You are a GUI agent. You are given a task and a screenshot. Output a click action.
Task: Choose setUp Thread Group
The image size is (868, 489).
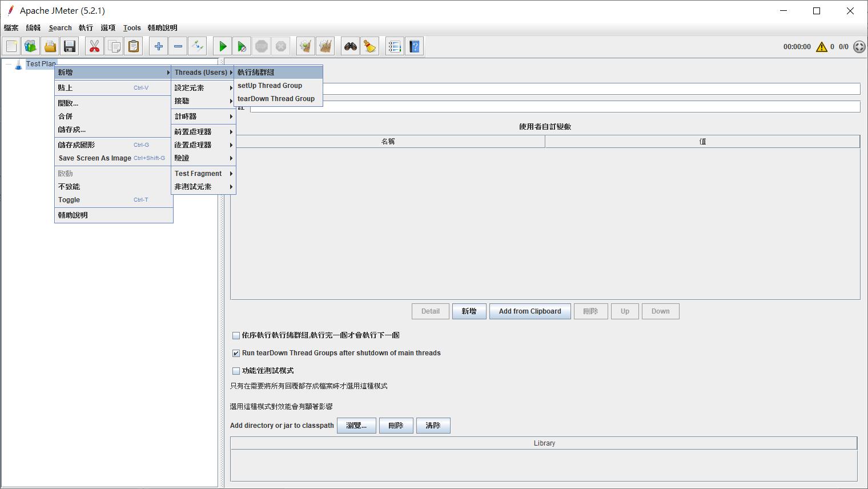coord(278,86)
